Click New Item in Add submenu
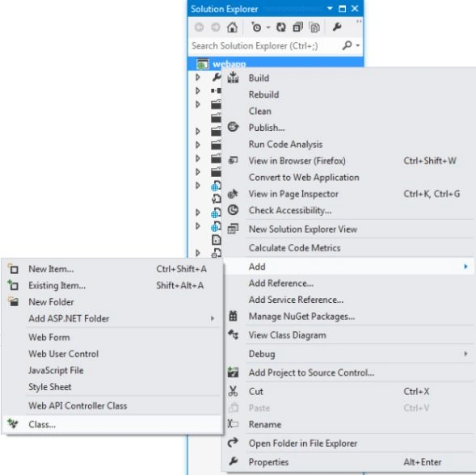476x475 pixels. [x=112, y=269]
